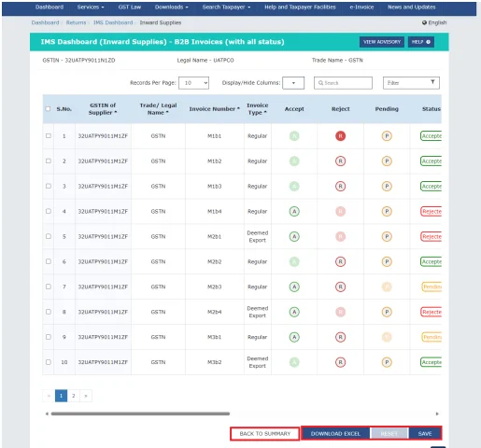Accept invoice M2b3 with the A icon
The image size is (481, 448).
(x=294, y=287)
